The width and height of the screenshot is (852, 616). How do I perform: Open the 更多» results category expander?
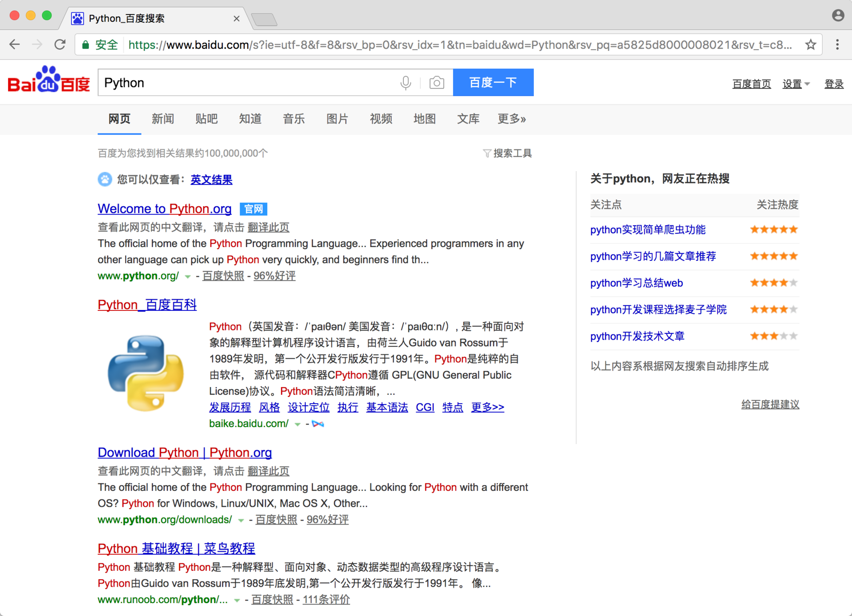click(x=512, y=119)
